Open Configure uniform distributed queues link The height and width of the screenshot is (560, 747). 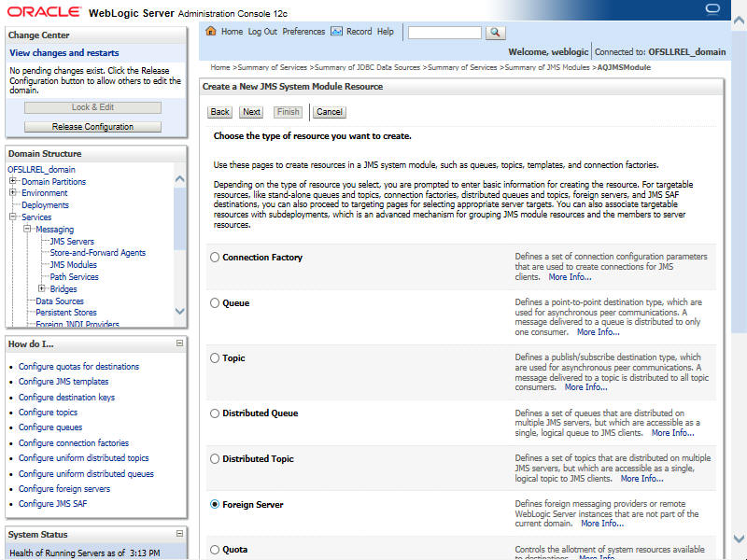click(86, 474)
